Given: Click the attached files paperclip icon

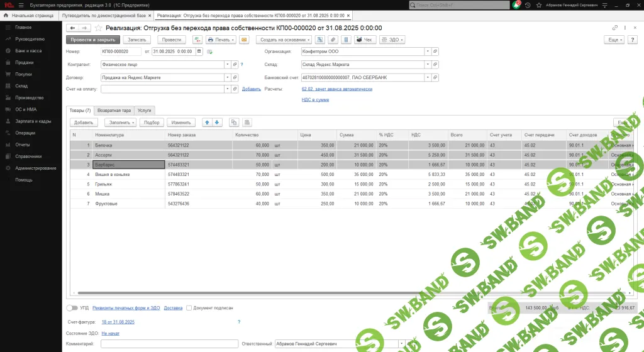Looking at the screenshot, I should click(333, 40).
